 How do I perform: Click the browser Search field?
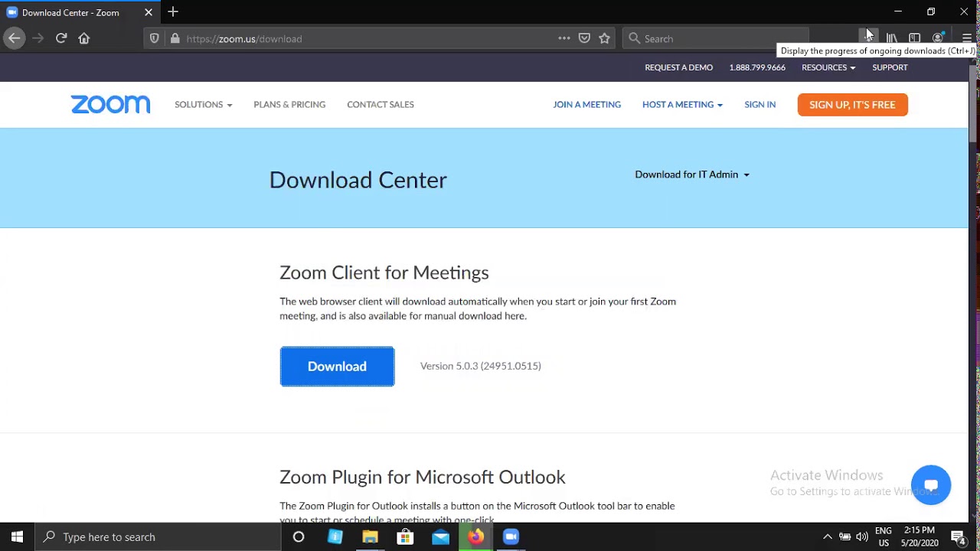(x=716, y=38)
